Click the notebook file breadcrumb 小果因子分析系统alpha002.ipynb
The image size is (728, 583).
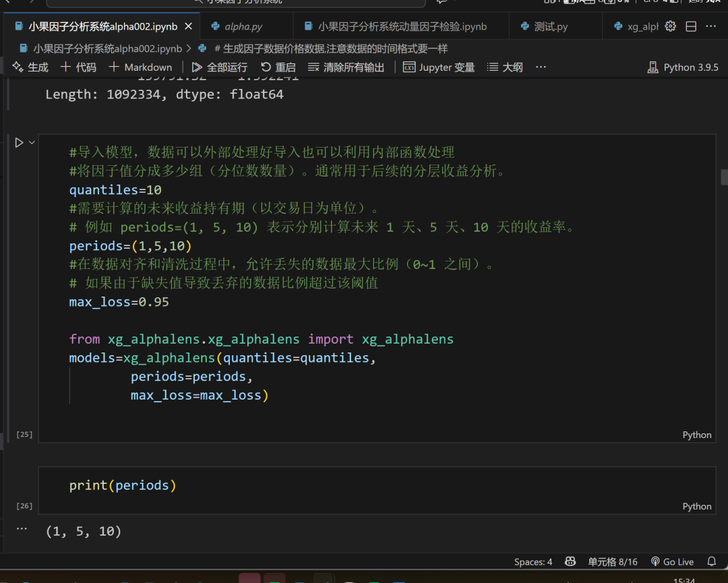click(100, 49)
